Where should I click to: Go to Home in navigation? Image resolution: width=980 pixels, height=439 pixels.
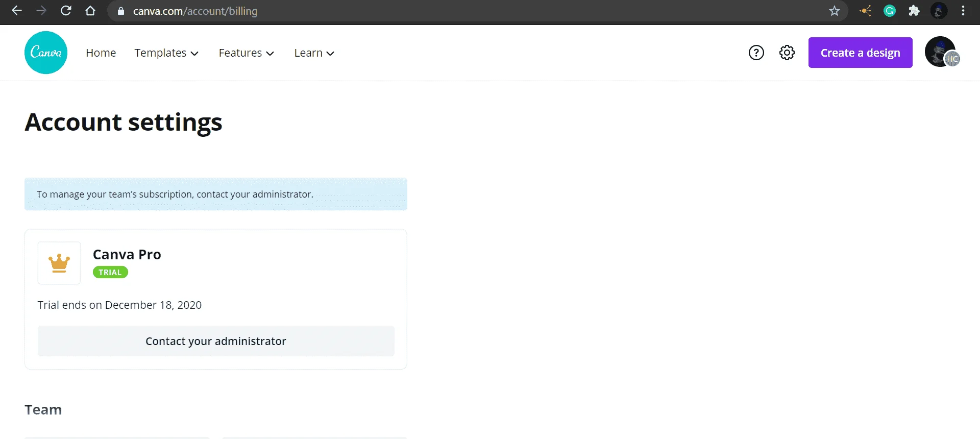click(x=101, y=53)
